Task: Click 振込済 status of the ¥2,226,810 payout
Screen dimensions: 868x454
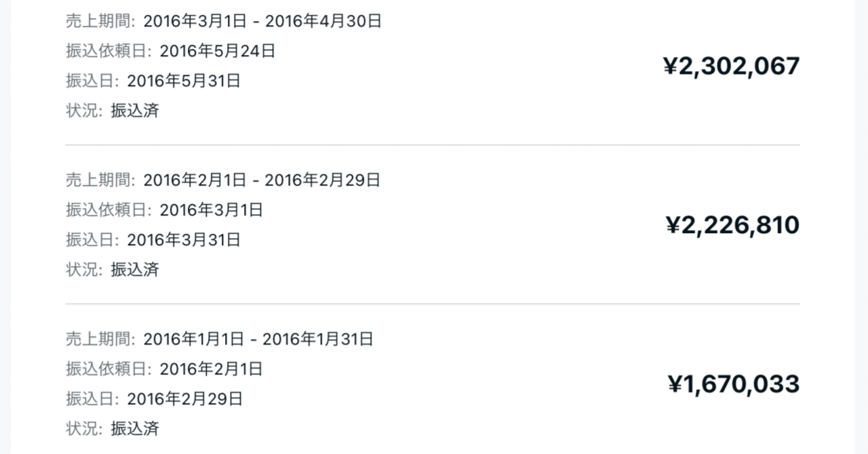Action: point(135,270)
